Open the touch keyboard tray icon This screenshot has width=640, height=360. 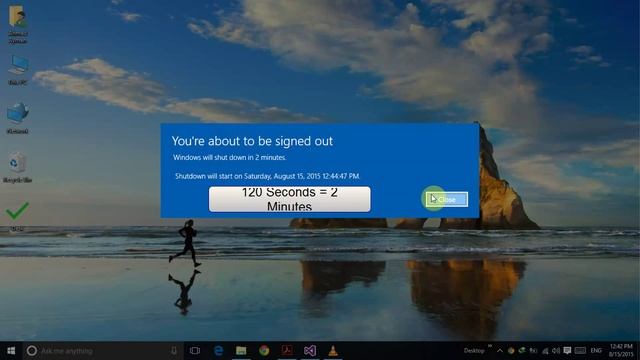click(x=580, y=351)
